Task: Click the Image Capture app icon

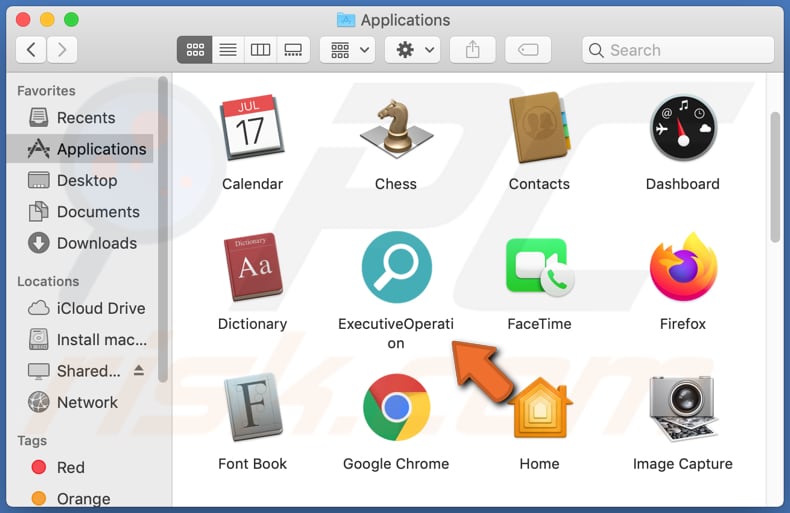Action: (x=683, y=408)
